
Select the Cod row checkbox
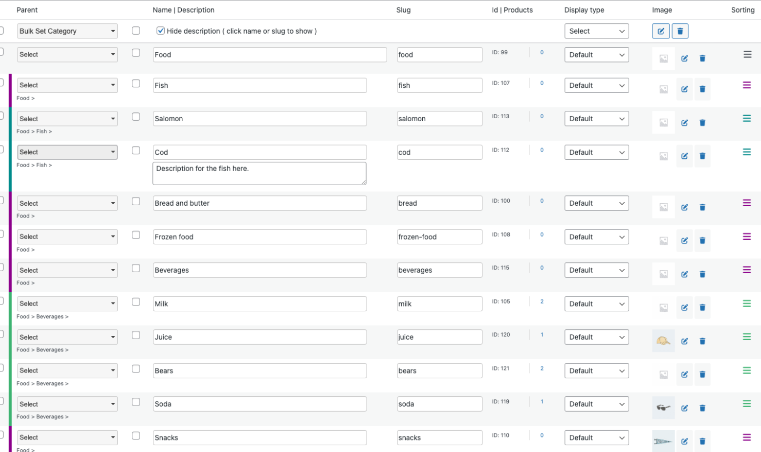(136, 151)
